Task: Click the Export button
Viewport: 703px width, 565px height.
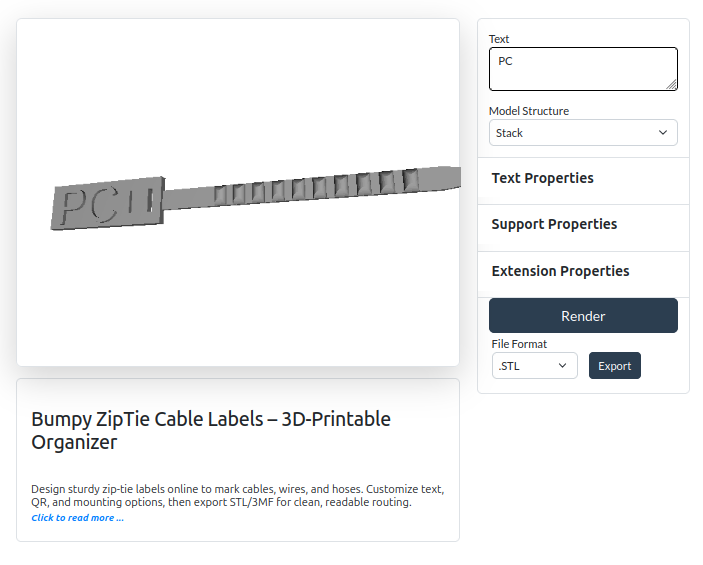Action: coord(614,366)
